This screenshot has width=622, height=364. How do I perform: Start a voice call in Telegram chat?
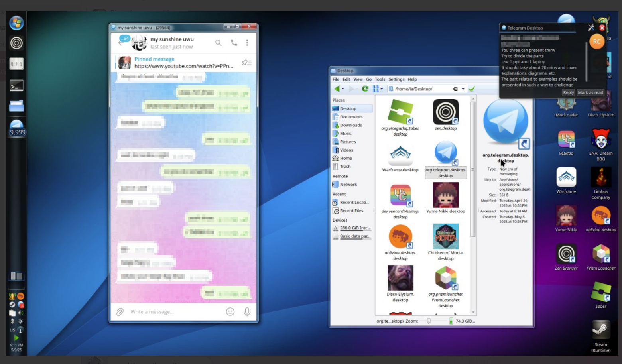click(234, 43)
